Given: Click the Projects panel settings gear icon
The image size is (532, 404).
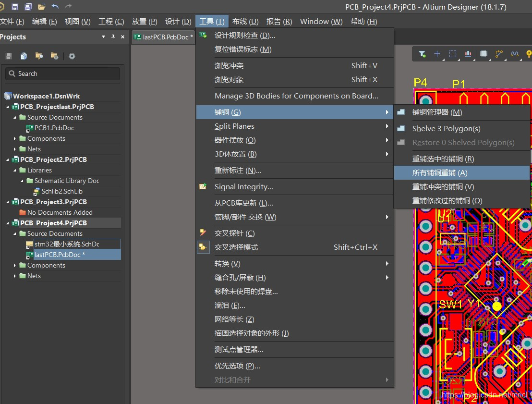Looking at the screenshot, I should point(72,56).
